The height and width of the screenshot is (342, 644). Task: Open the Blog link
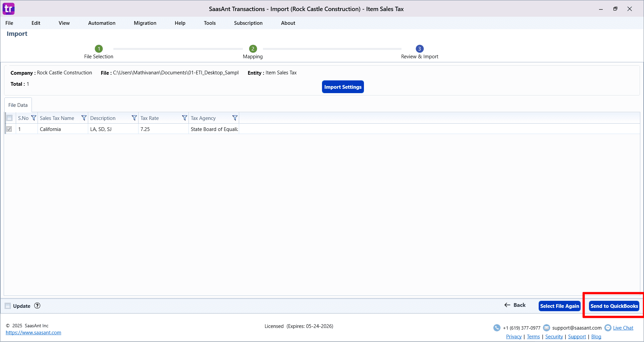click(x=596, y=337)
